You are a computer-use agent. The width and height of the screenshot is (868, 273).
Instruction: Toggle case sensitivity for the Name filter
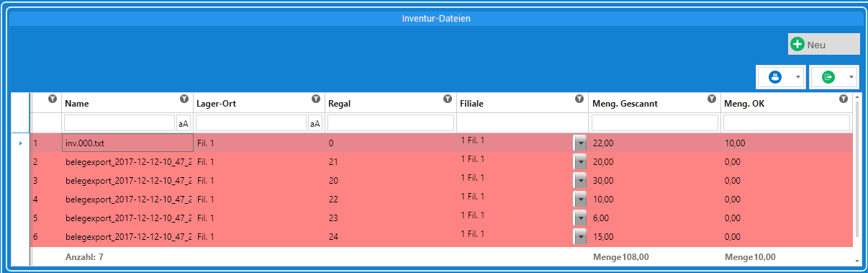click(x=183, y=123)
